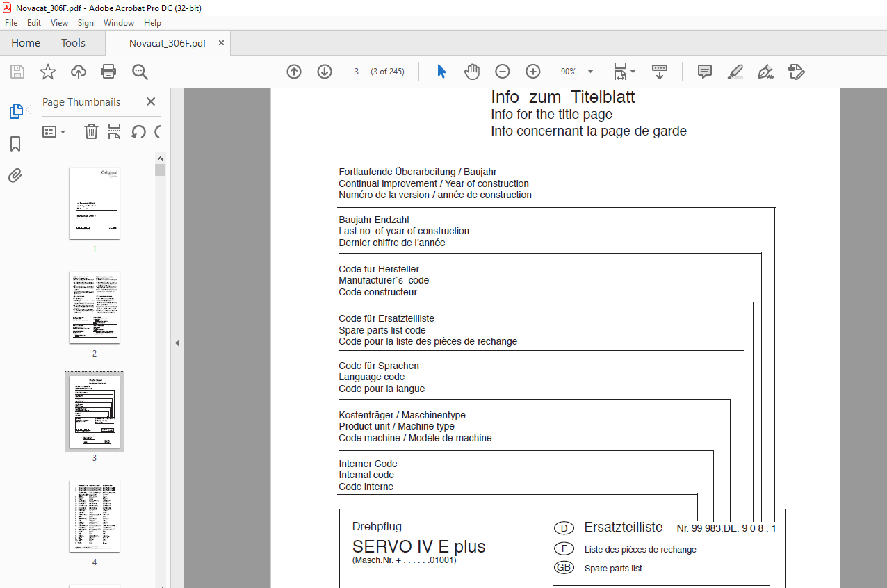Viewport: 887px width, 588px height.
Task: Click thumbnail panel scroll up arrow
Action: 160,158
